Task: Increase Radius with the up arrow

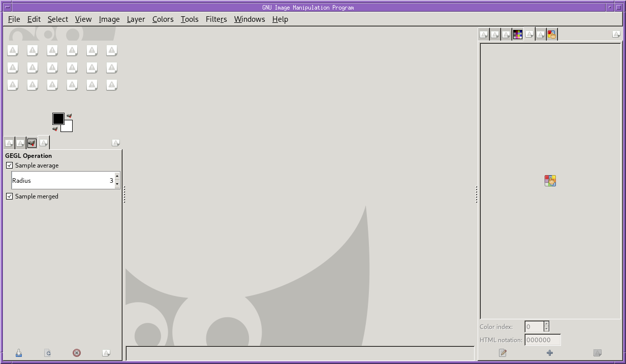Action: tap(117, 176)
